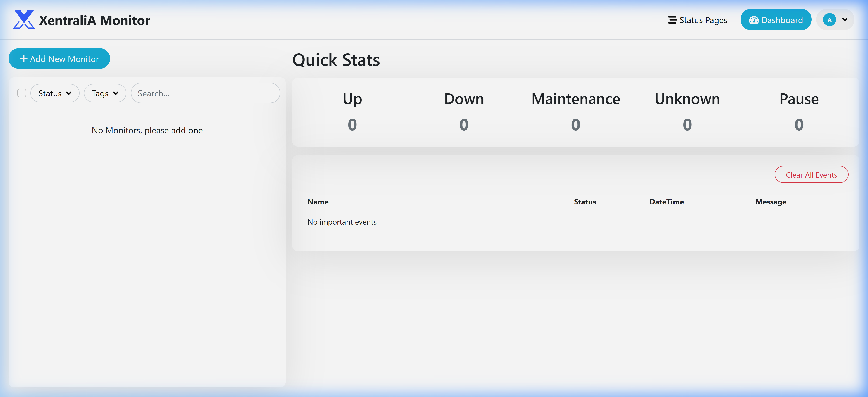This screenshot has height=397, width=868.
Task: Click the Status Pages hamburger icon
Action: (672, 20)
